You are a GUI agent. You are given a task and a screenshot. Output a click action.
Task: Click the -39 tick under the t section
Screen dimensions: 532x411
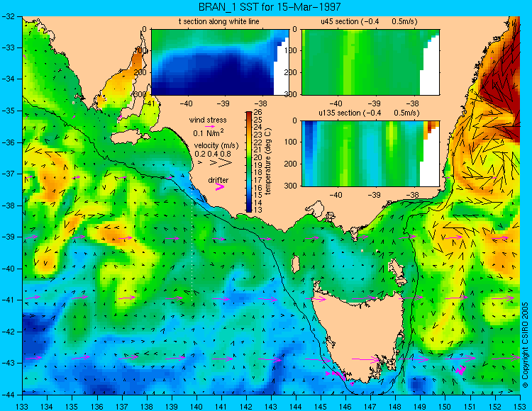[223, 103]
